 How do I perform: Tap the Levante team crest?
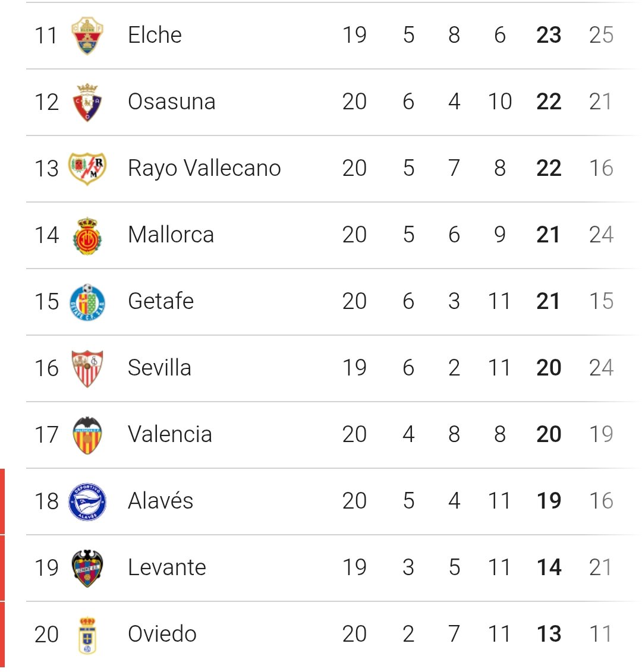87,568
